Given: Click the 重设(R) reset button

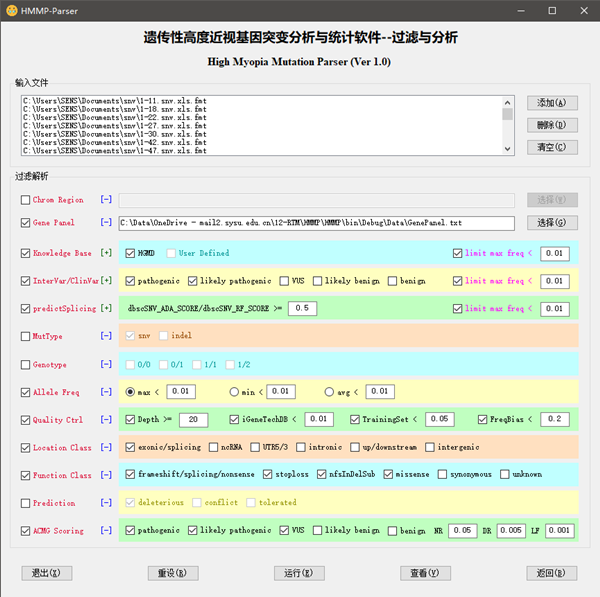Looking at the screenshot, I should click(173, 573).
